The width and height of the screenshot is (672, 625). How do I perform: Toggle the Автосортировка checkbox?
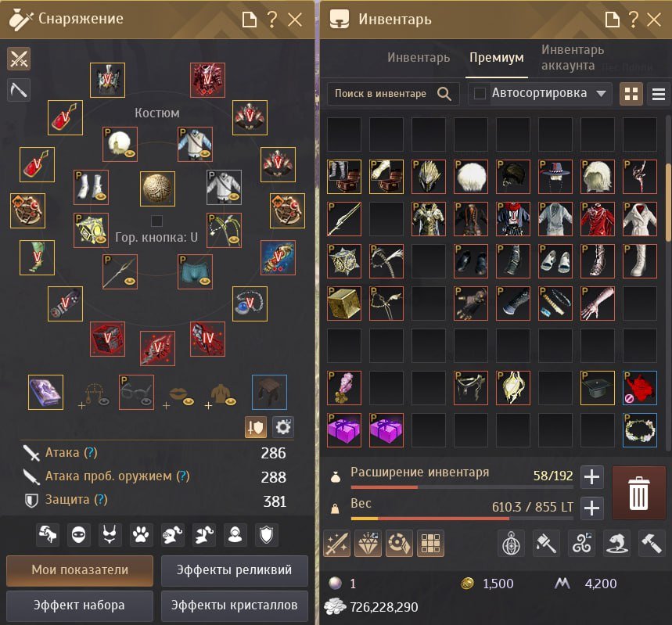tap(480, 93)
